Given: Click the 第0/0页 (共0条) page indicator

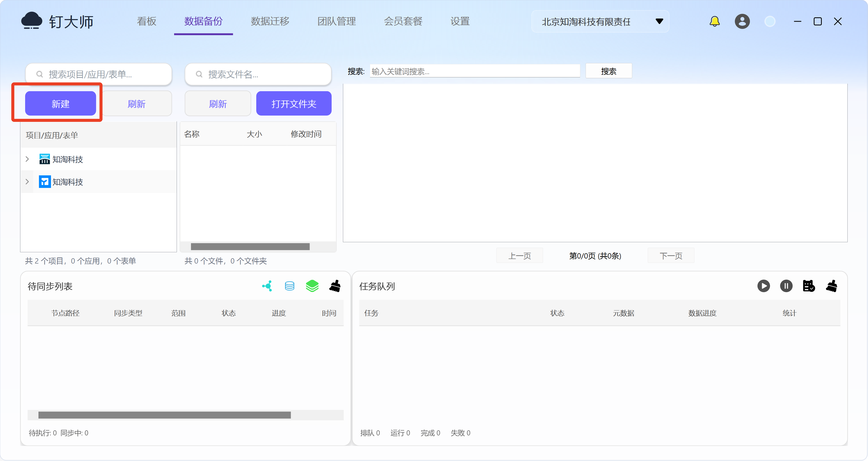Looking at the screenshot, I should pos(595,255).
